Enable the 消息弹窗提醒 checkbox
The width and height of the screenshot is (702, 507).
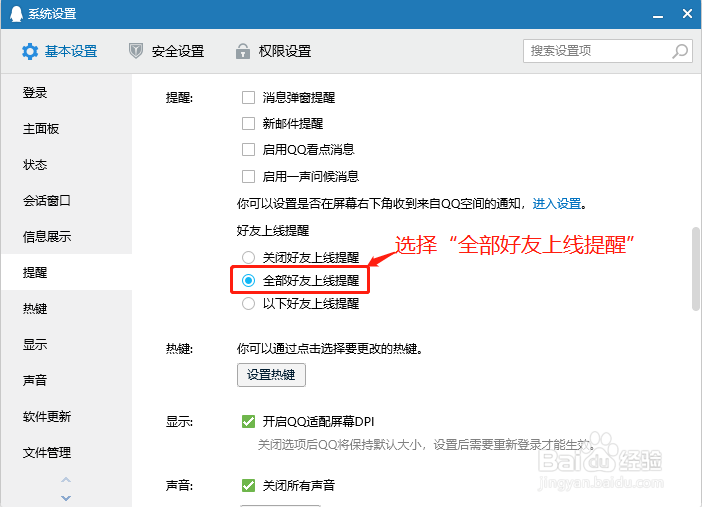point(248,97)
